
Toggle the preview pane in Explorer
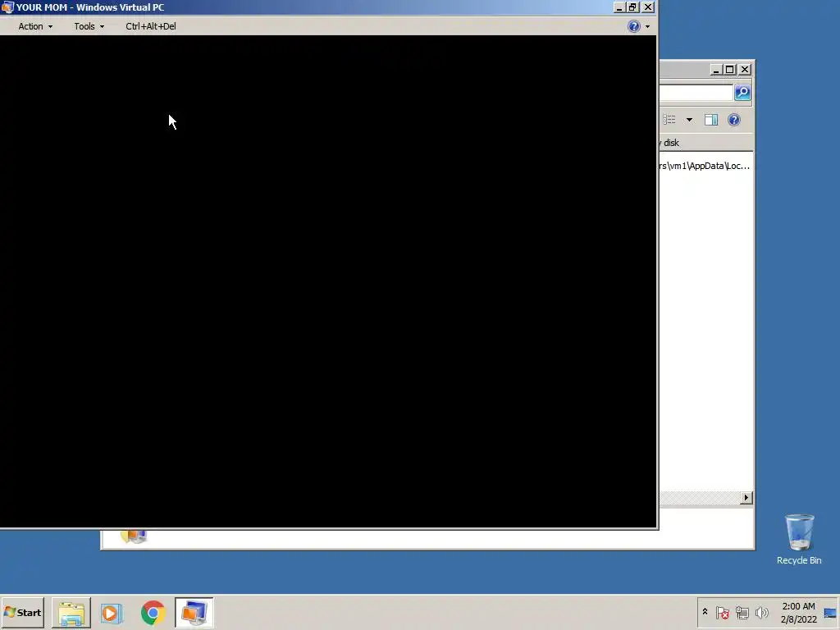[x=711, y=120]
